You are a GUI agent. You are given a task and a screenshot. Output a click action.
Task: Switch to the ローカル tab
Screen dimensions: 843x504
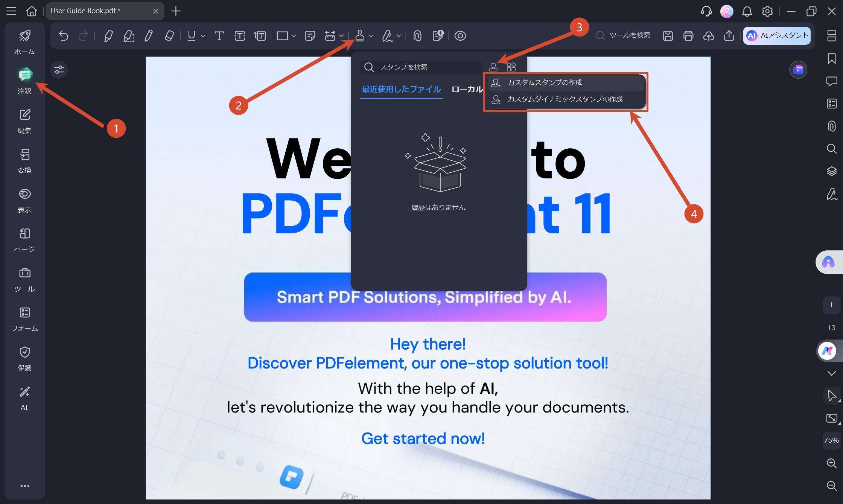pyautogui.click(x=467, y=89)
